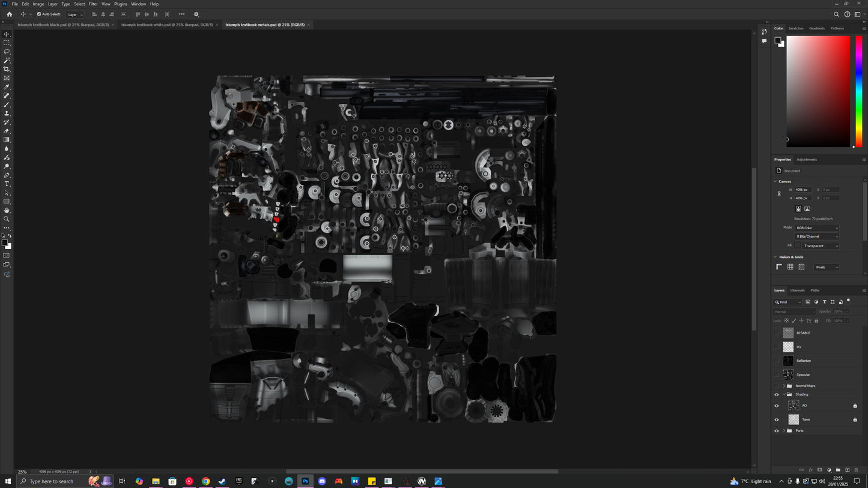Open the Add adjustment layer icon
This screenshot has height=488, width=868.
830,471
